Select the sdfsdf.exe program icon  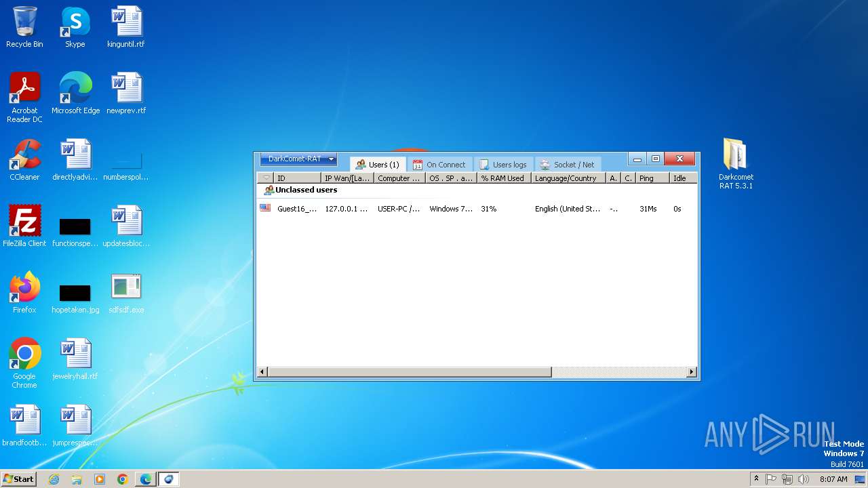(126, 293)
